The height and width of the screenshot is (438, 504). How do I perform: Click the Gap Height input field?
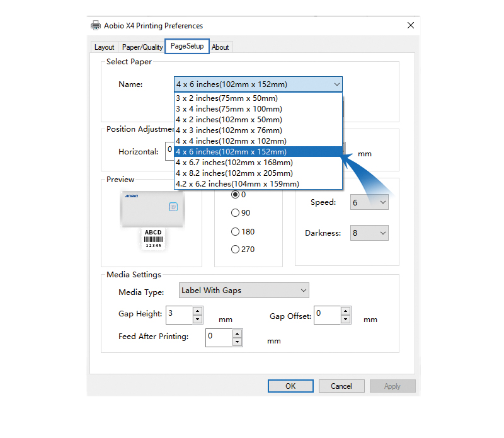pos(180,315)
